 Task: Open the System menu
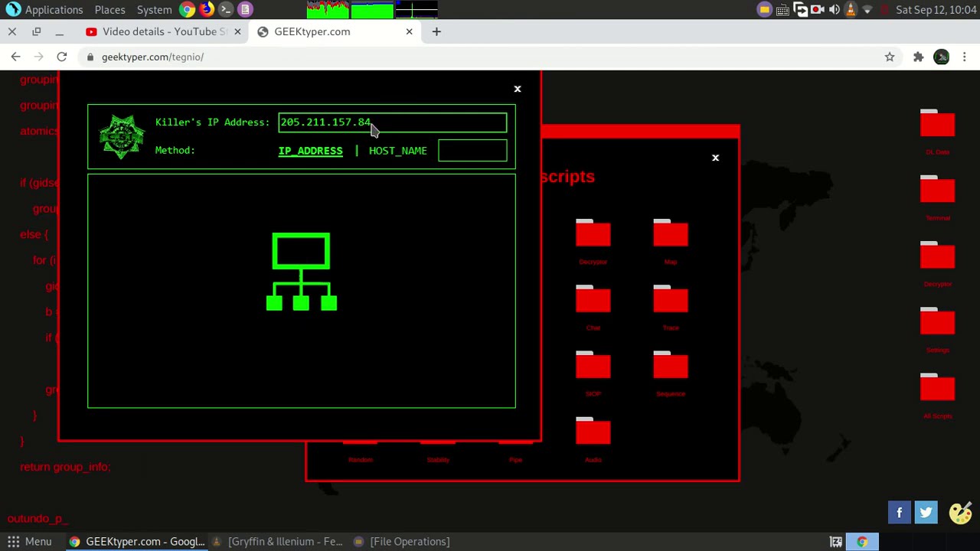(x=154, y=9)
